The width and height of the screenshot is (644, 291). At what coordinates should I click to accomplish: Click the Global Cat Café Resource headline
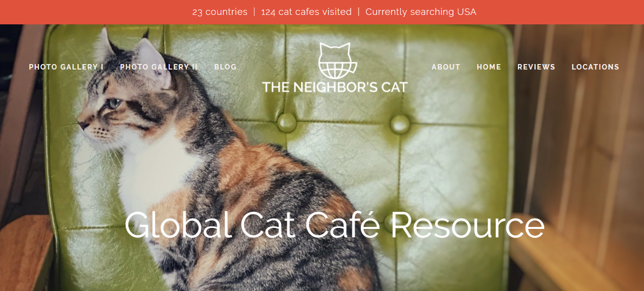pyautogui.click(x=334, y=225)
